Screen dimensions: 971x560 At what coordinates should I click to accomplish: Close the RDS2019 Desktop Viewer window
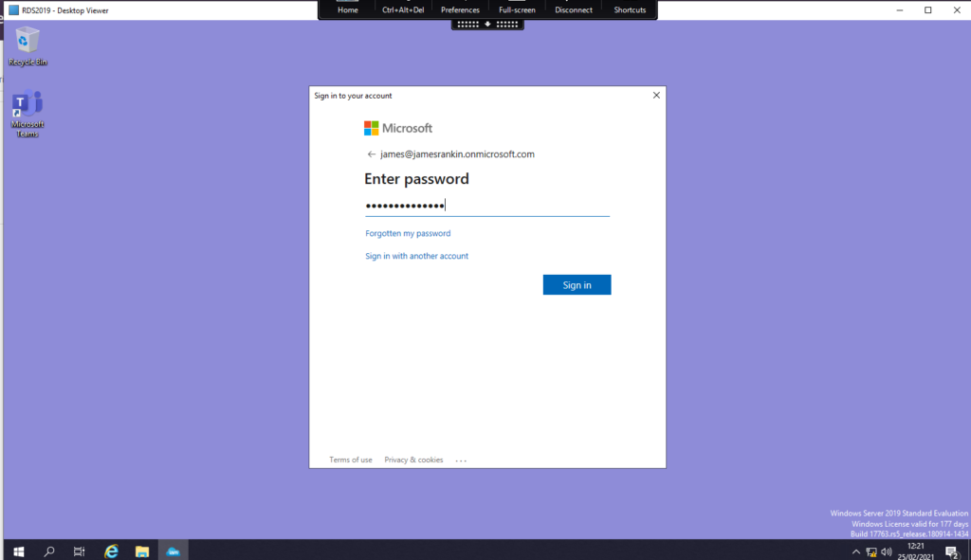click(x=957, y=9)
